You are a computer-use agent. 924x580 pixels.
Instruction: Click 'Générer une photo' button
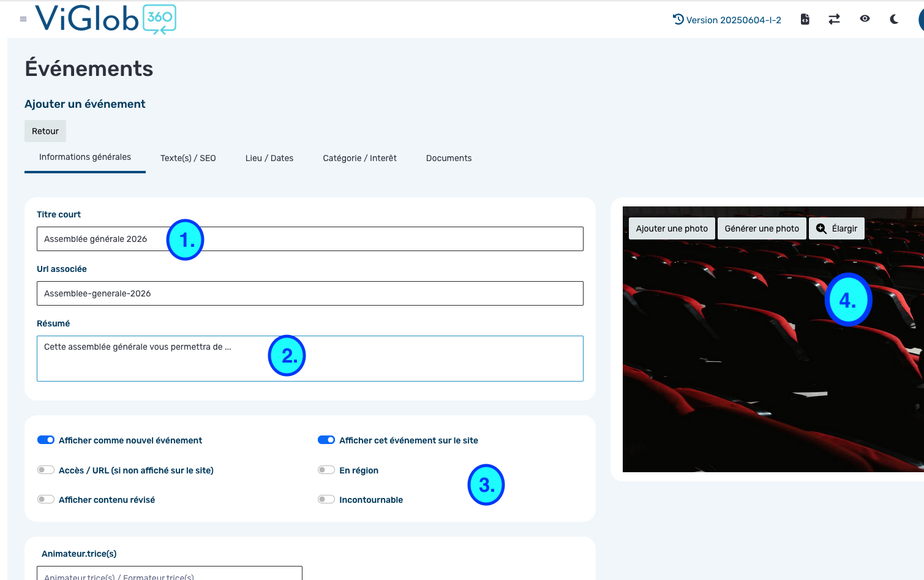click(x=762, y=228)
